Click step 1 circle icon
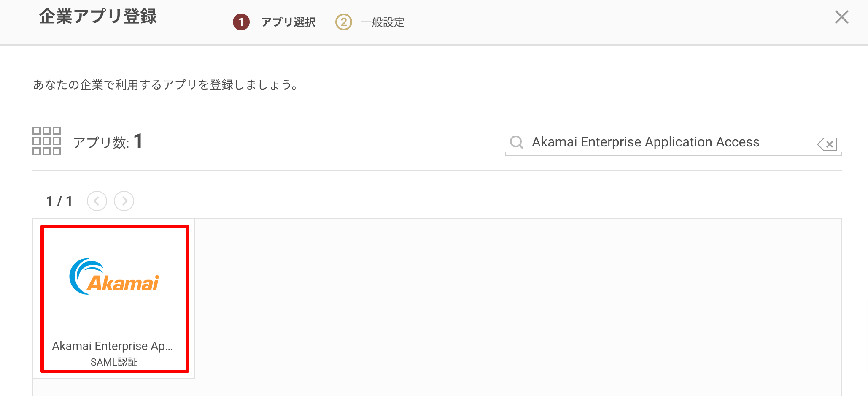 (241, 22)
